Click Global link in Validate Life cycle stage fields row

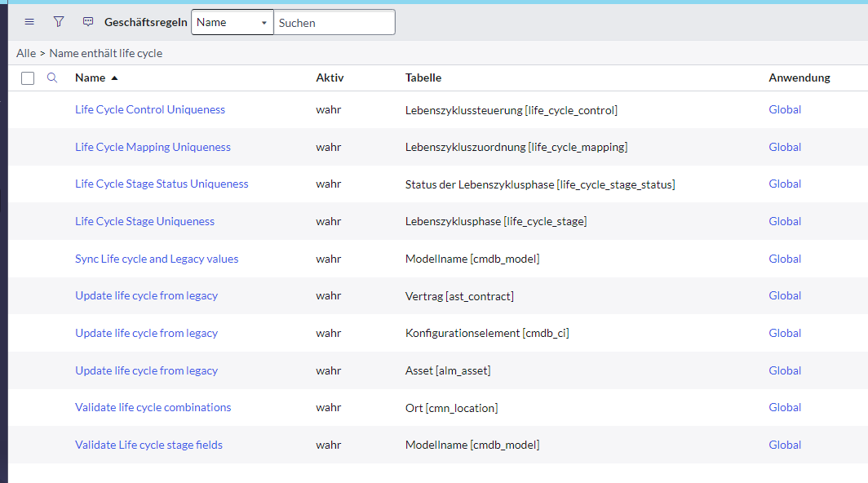pyautogui.click(x=785, y=445)
